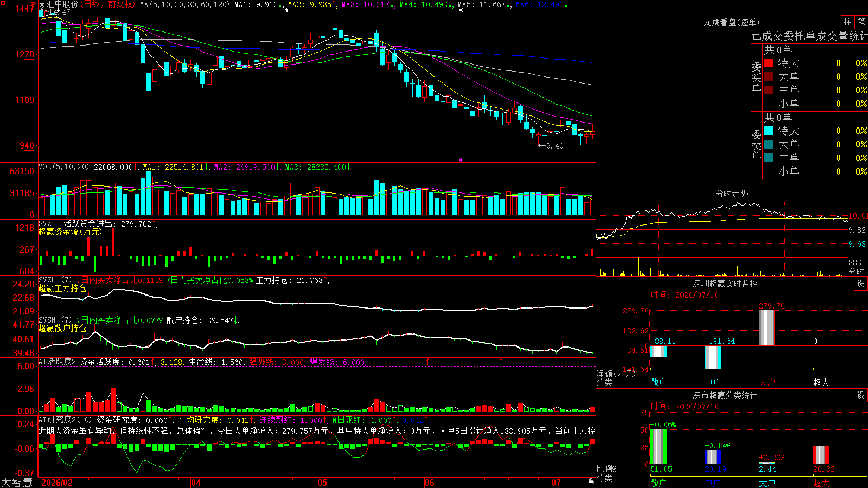The height and width of the screenshot is (488, 868).
Task: Select the dark red 大单 buy-order swatch
Action: 768,76
